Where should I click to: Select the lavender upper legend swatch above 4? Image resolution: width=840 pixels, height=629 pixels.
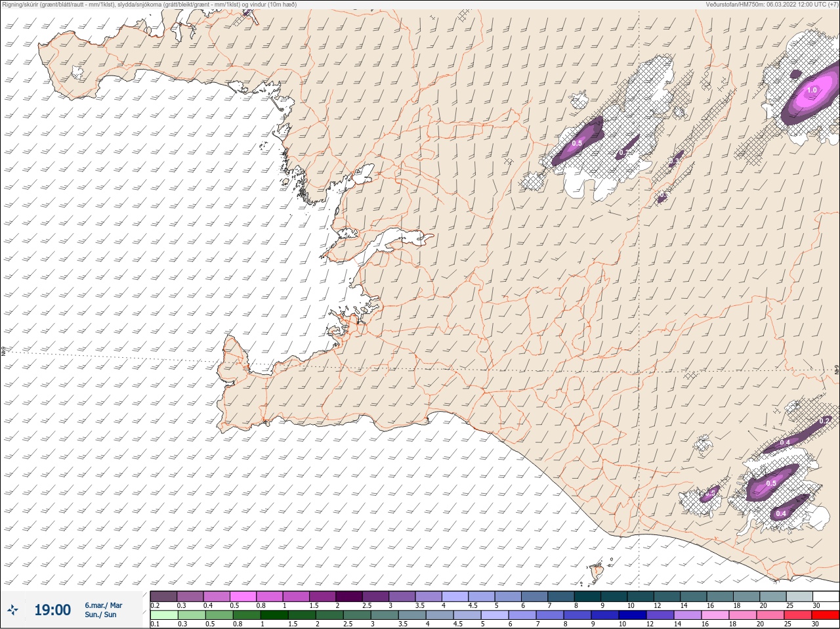(x=455, y=596)
